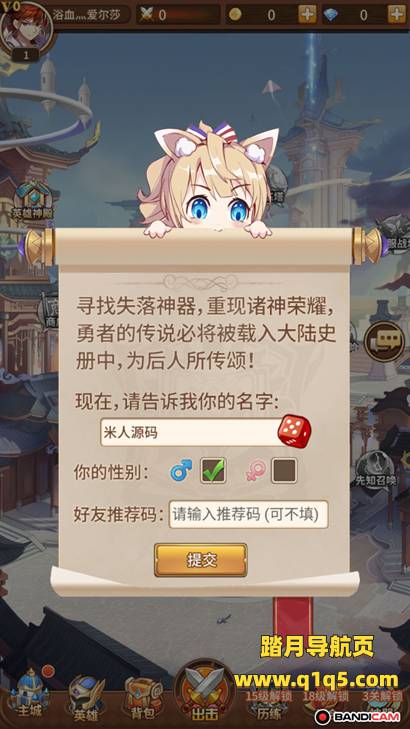Add diamonds with the plus icon
Viewport: 410px width, 729px height.
click(397, 14)
